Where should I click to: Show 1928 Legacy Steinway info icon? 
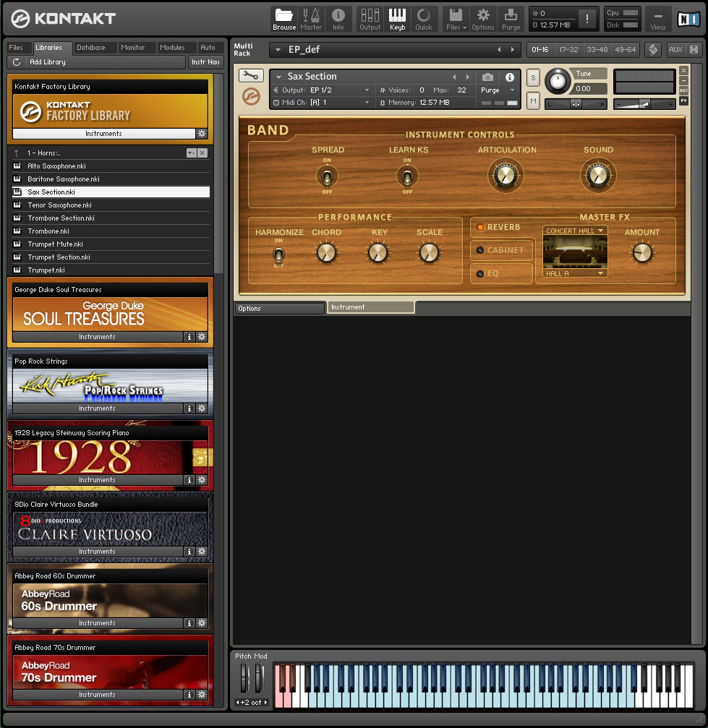189,480
